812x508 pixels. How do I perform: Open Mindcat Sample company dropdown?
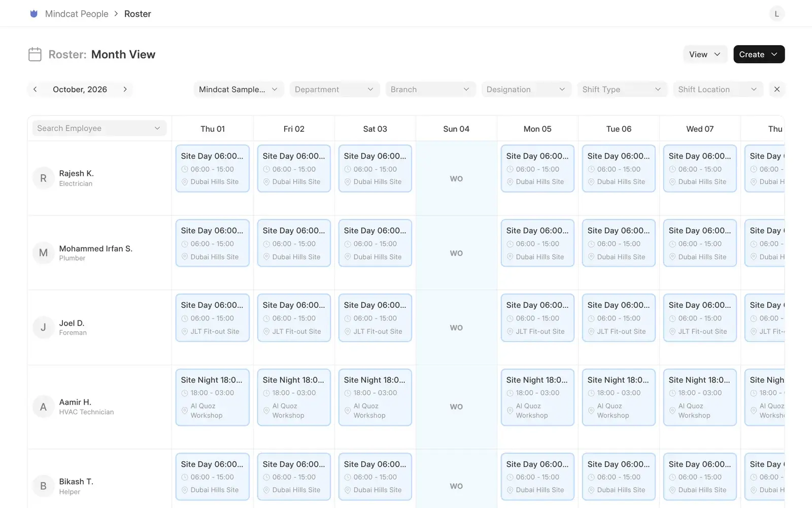pos(238,89)
